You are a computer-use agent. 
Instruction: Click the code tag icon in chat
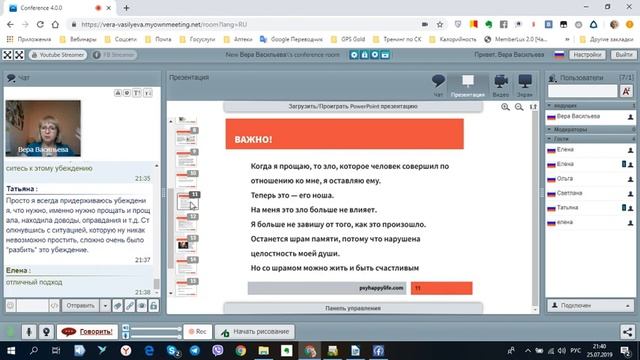click(54, 305)
